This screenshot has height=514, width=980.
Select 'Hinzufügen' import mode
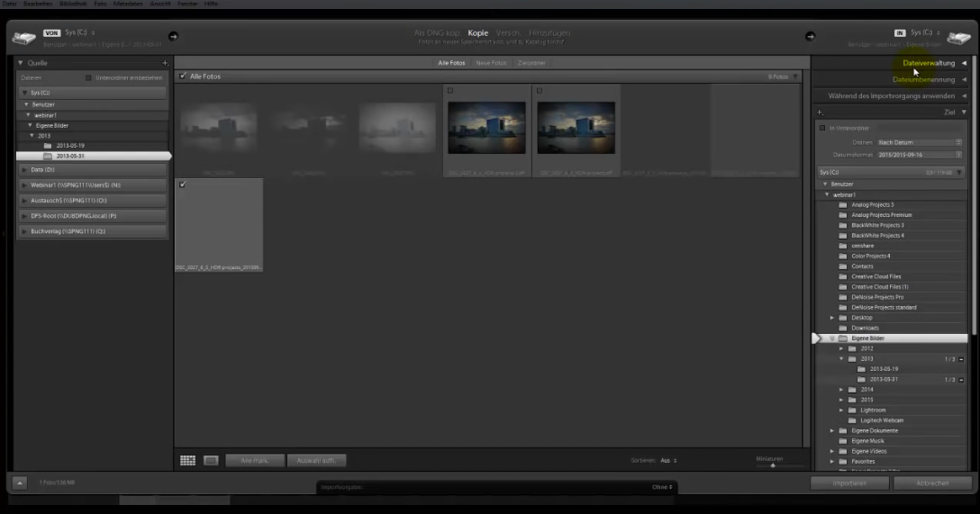(x=549, y=33)
